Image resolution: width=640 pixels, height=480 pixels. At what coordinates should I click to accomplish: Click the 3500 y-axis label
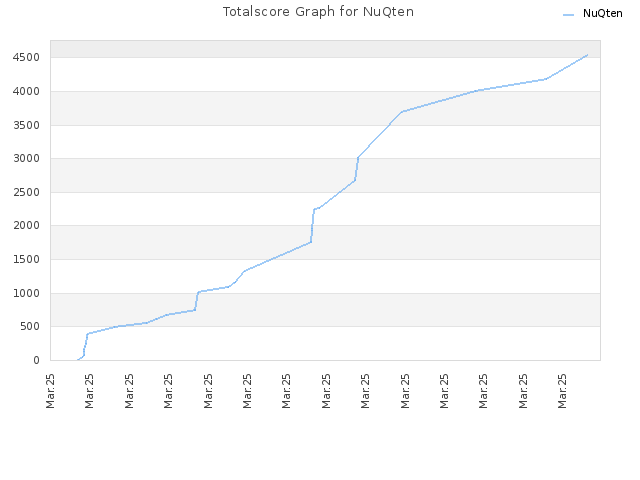pyautogui.click(x=26, y=125)
